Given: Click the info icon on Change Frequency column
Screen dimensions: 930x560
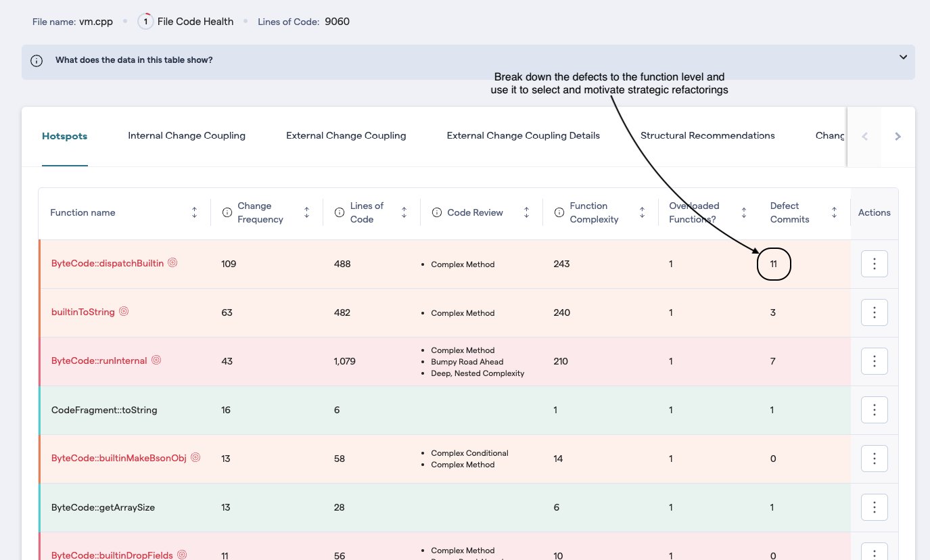Looking at the screenshot, I should click(x=227, y=212).
